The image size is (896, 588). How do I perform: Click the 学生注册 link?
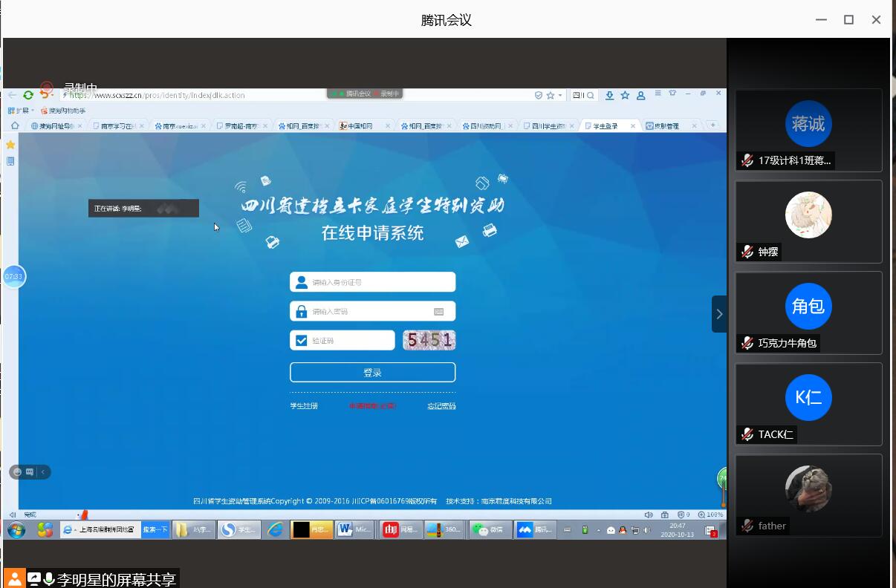[304, 406]
